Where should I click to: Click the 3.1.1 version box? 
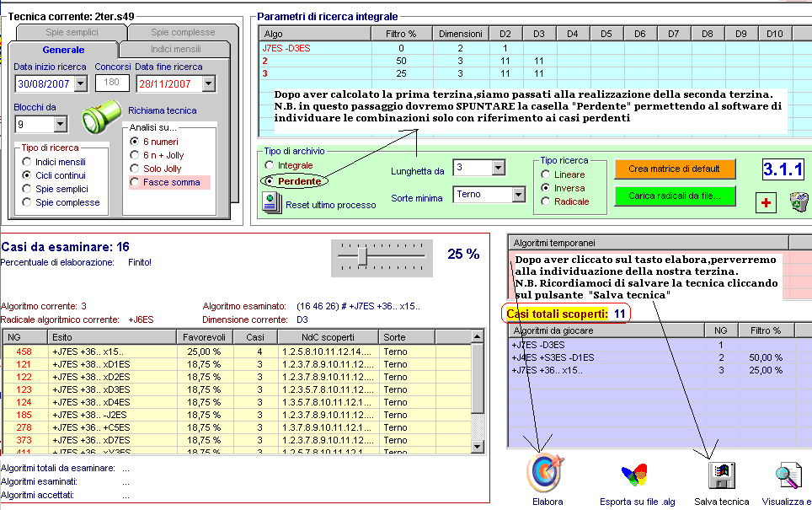point(783,169)
